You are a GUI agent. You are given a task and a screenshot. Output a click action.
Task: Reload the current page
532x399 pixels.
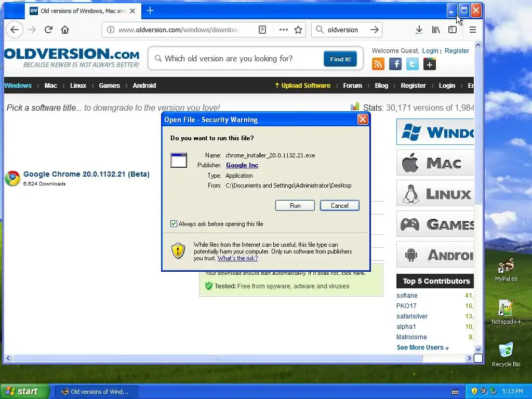click(x=48, y=30)
